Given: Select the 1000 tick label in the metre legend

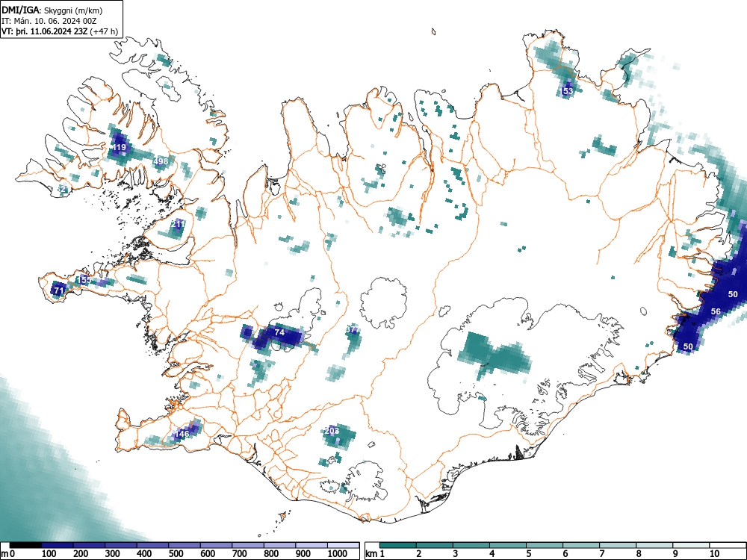Looking at the screenshot, I should (x=338, y=554).
